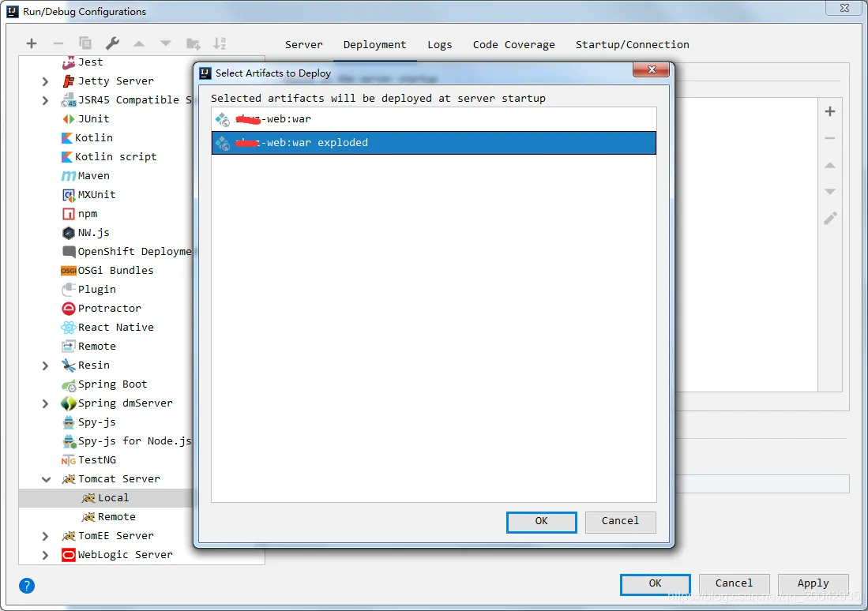
Task: Expand the Spring dmServer node
Action: click(x=45, y=403)
